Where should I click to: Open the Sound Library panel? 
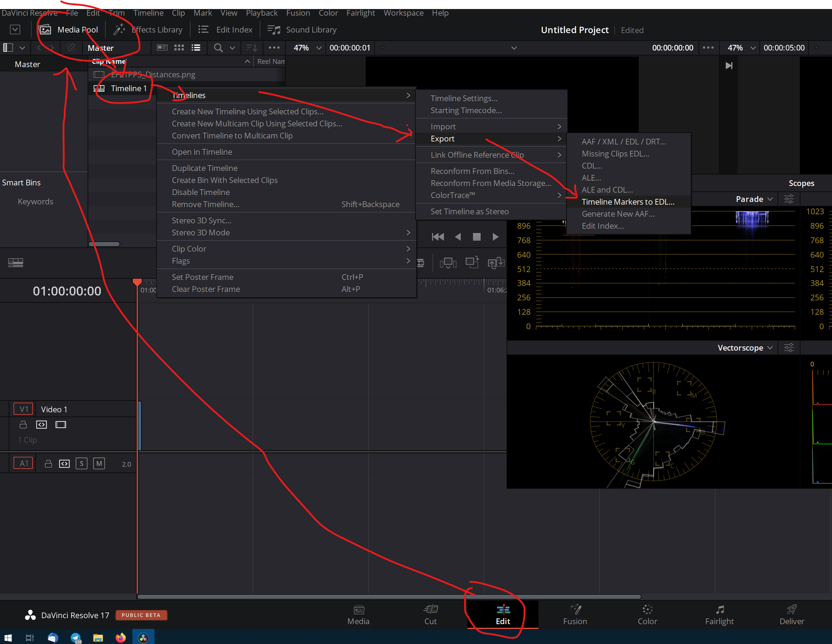coord(302,30)
